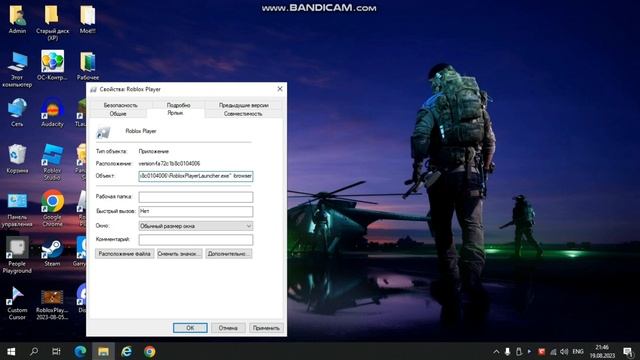This screenshot has height=360, width=640.
Task: Select the Audacity shortcut icon
Action: (52, 112)
